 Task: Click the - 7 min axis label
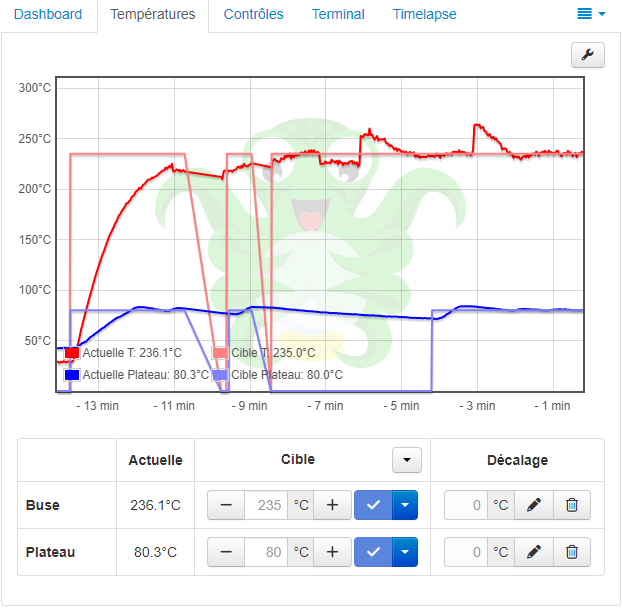[x=325, y=406]
